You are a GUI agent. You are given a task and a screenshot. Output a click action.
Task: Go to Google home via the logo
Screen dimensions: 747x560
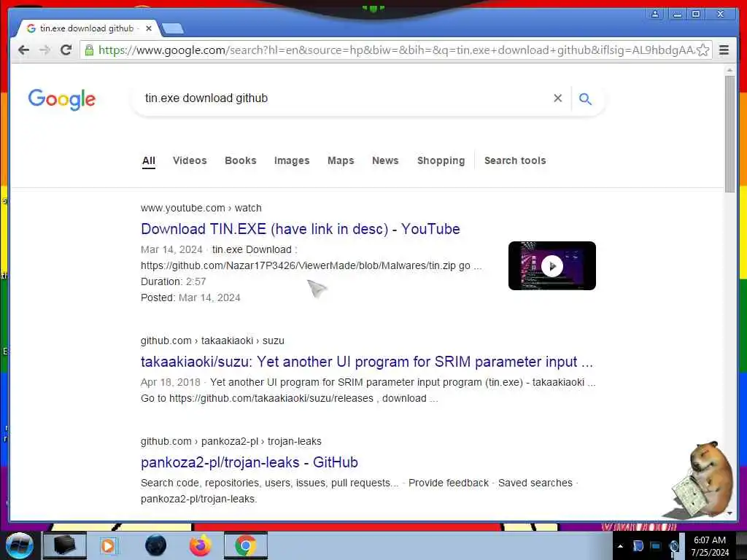62,99
